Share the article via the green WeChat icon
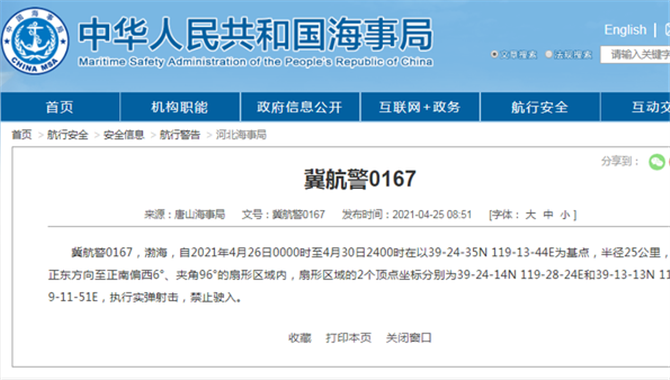 click(x=657, y=162)
